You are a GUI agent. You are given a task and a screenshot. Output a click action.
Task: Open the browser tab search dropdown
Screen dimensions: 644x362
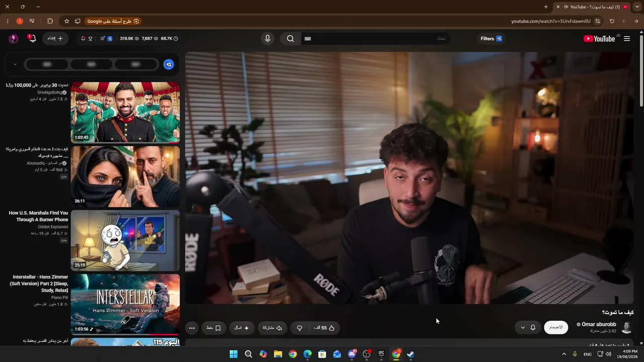637,7
